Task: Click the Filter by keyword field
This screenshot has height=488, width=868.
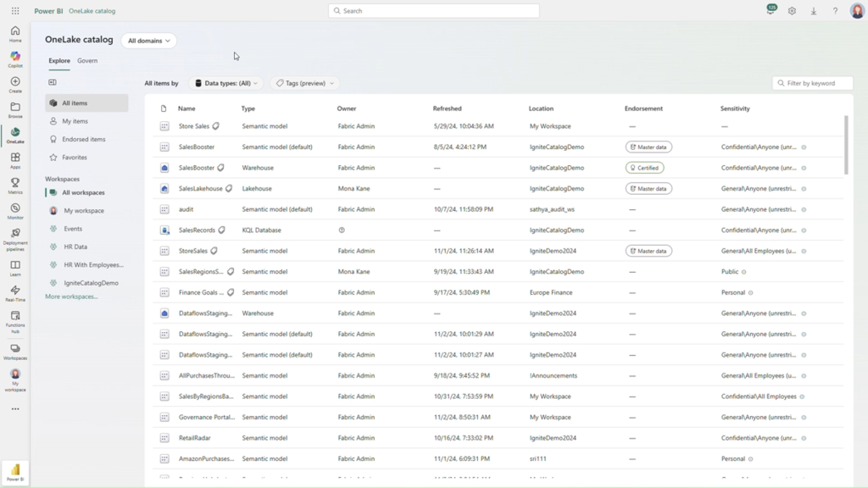Action: click(x=813, y=83)
